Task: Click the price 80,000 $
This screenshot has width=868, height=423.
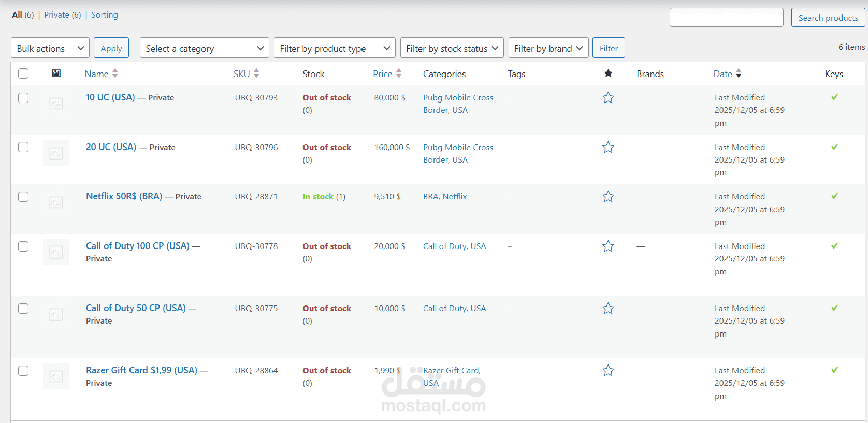Action: tap(389, 98)
